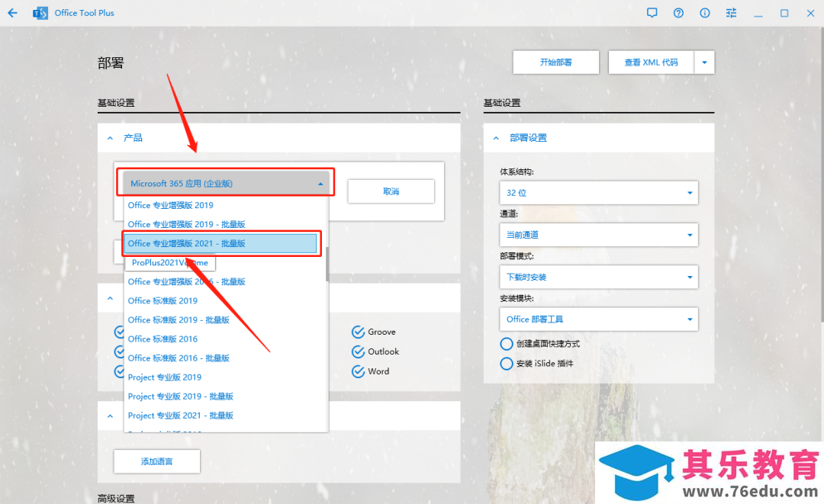Viewport: 824px width, 504px height.
Task: Open the 安装模块 Office 部署工具 dropdown
Action: point(599,319)
